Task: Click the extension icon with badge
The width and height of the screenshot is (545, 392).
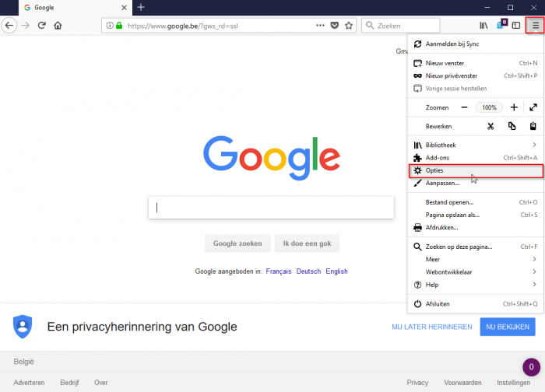Action: pos(501,24)
